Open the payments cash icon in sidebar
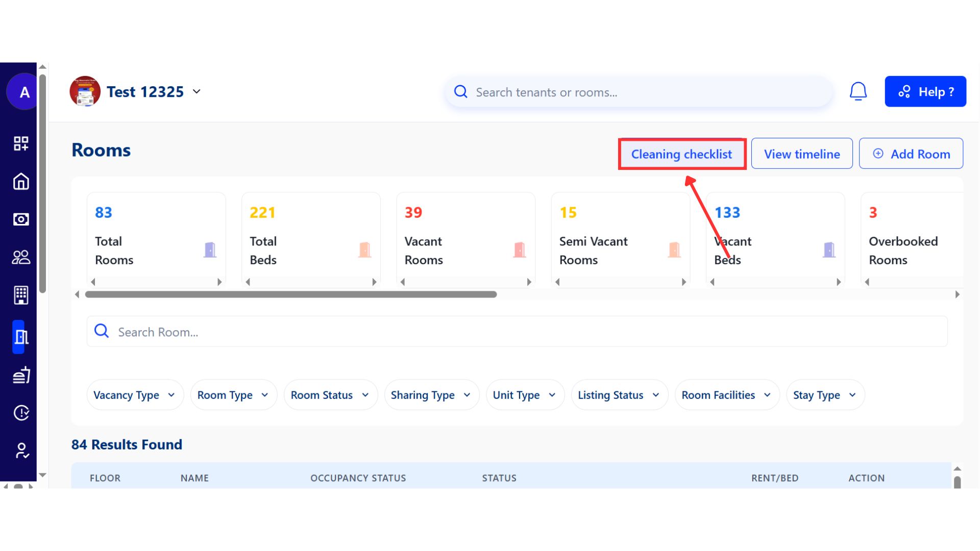Viewport: 980px width, 551px height. [21, 219]
